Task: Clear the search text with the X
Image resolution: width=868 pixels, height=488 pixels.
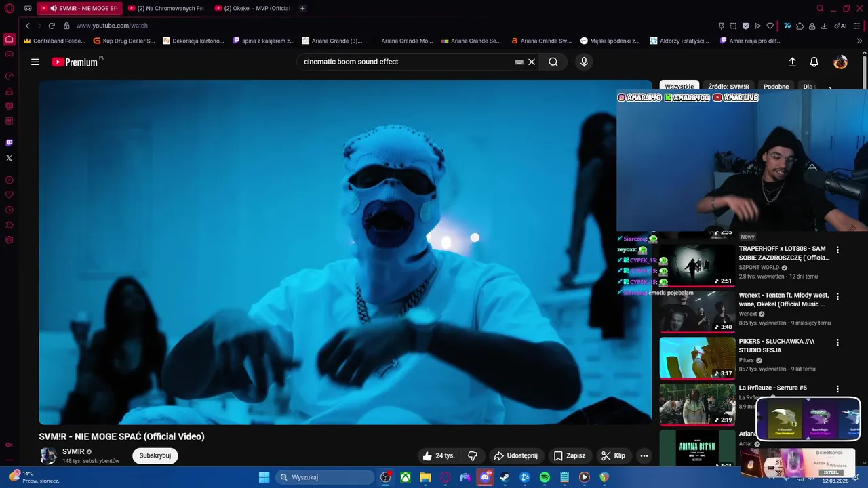Action: coord(532,62)
